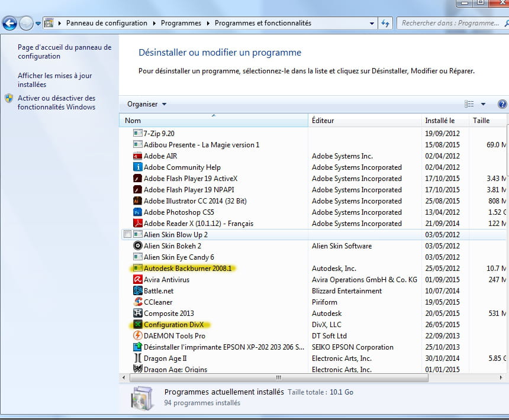Click the publisher Avira Operations GmbH & Co. KG
Viewport: 509px width, 420px height.
click(365, 280)
